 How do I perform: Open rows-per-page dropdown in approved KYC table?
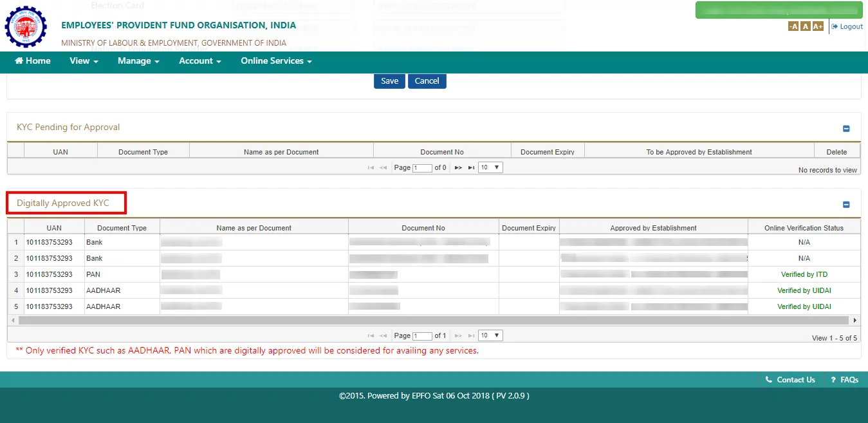pyautogui.click(x=490, y=335)
